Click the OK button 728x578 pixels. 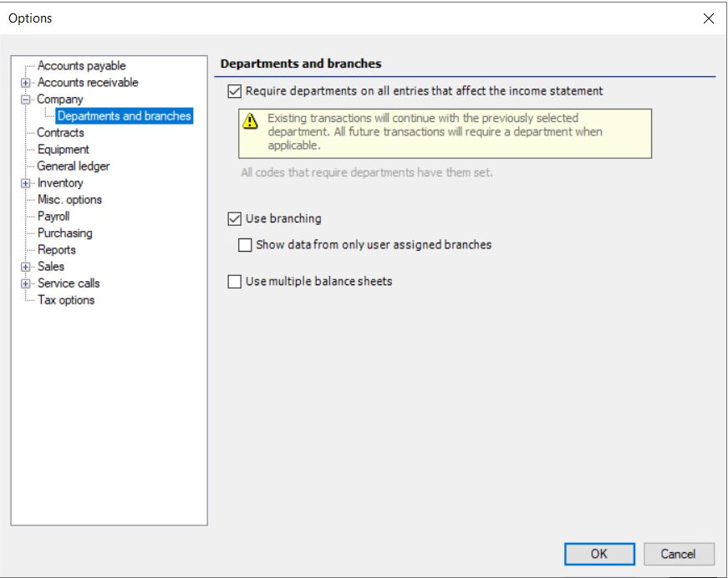[x=599, y=554]
